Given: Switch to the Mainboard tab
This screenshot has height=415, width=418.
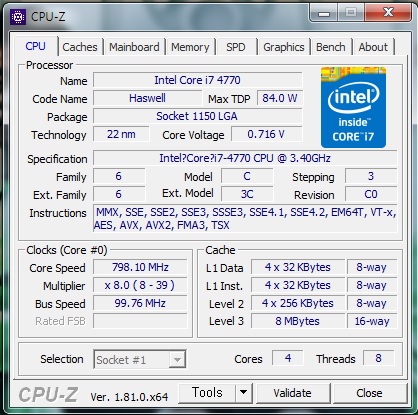Looking at the screenshot, I should point(134,47).
